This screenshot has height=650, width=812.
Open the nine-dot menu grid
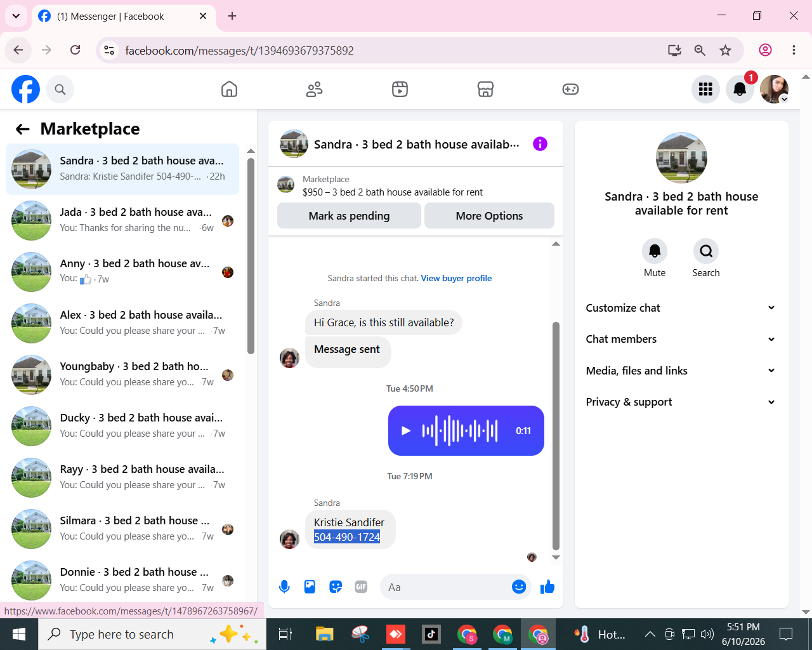point(705,90)
